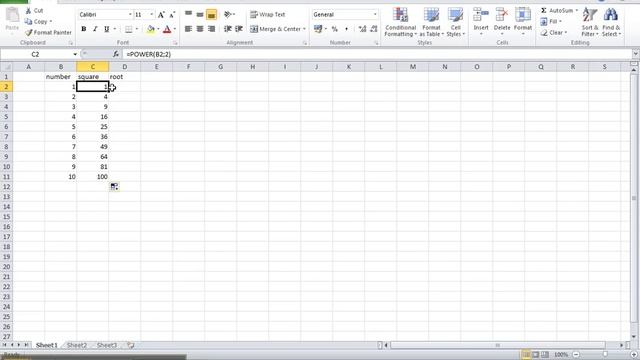The width and height of the screenshot is (640, 360).
Task: Click Increase Indent icon
Action: point(239,29)
